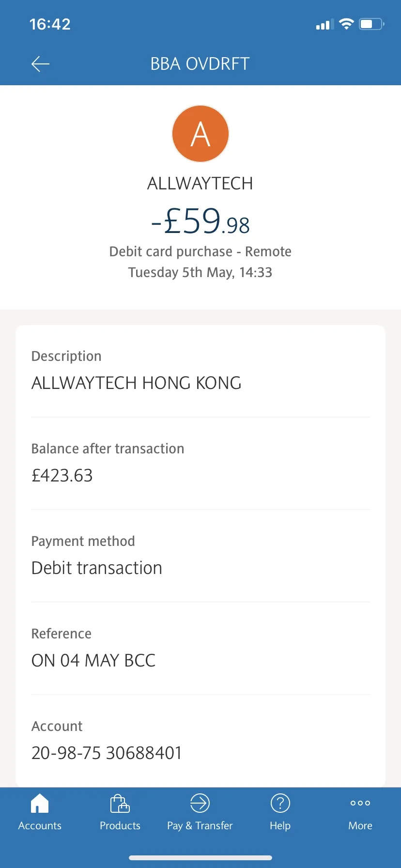Open the Accounts home icon
This screenshot has height=868, width=401.
40,803
